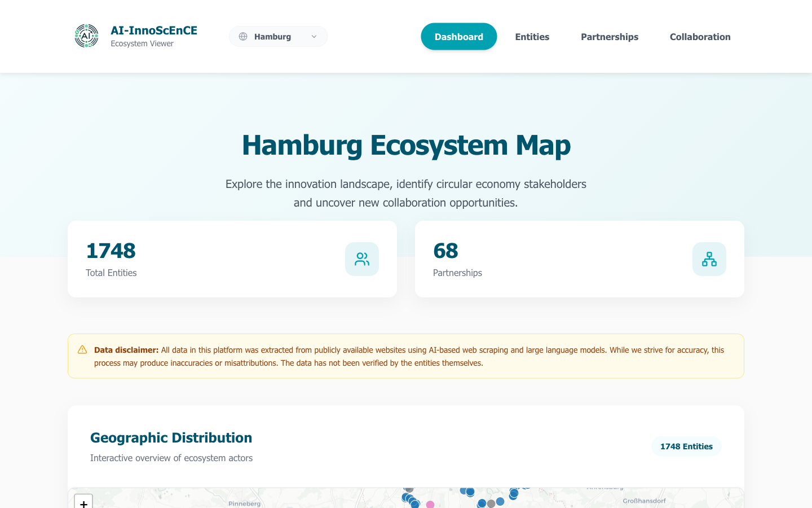Select the 1748 Total Entities count
Screen dimensions: 812x508
point(111,251)
